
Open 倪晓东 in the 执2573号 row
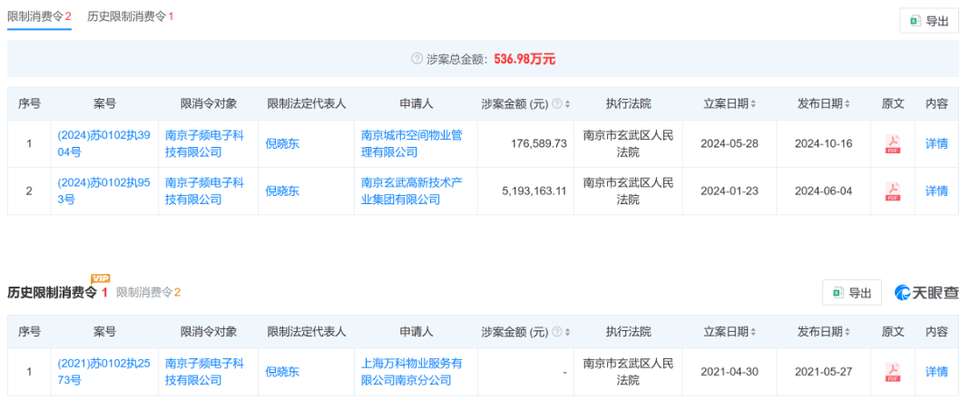click(x=282, y=372)
